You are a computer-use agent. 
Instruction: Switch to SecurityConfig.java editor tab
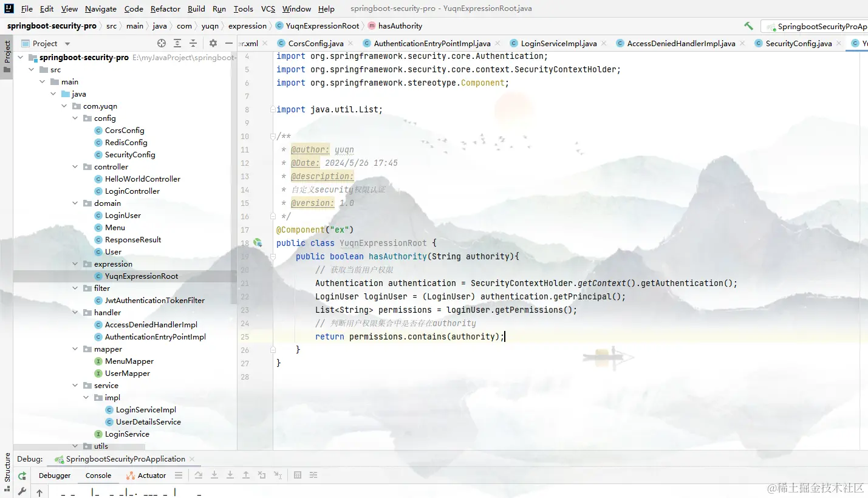(x=799, y=43)
